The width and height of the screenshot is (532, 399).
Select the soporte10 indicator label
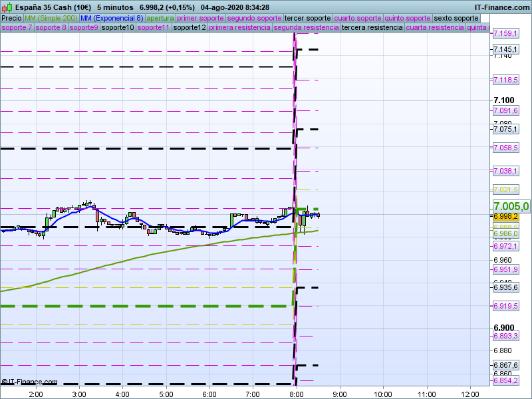(x=118, y=28)
